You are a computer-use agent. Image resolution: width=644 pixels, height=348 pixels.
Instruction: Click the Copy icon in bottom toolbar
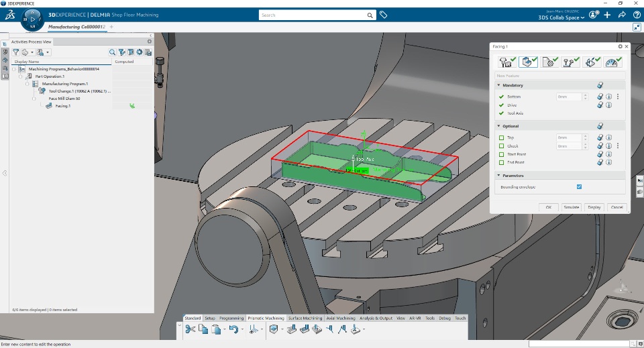pyautogui.click(x=203, y=329)
